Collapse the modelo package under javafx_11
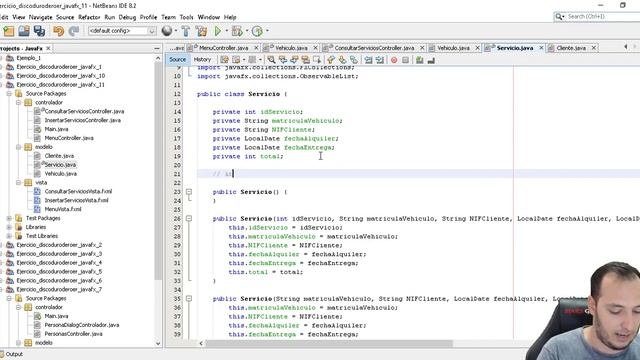This screenshot has width=640, height=360. (x=18, y=147)
